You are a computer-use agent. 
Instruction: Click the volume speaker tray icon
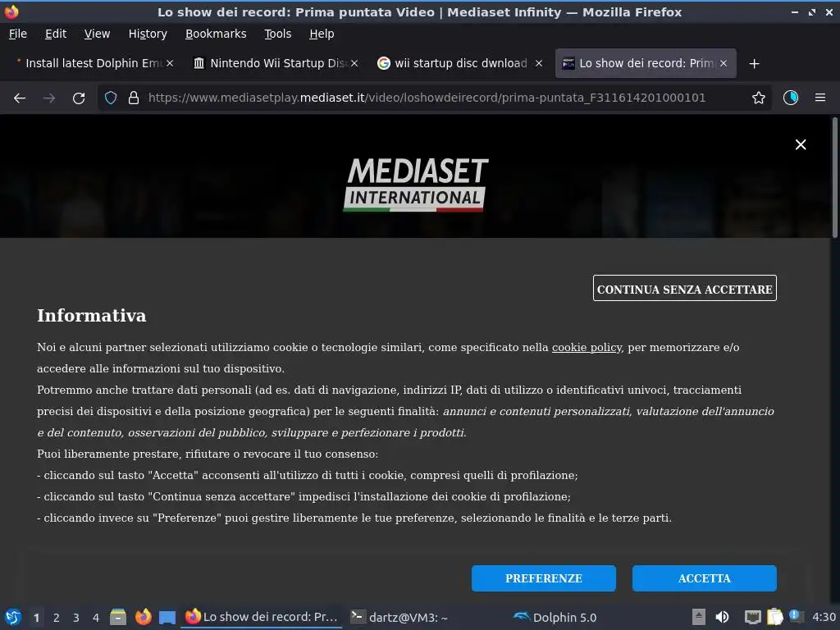[x=722, y=617]
